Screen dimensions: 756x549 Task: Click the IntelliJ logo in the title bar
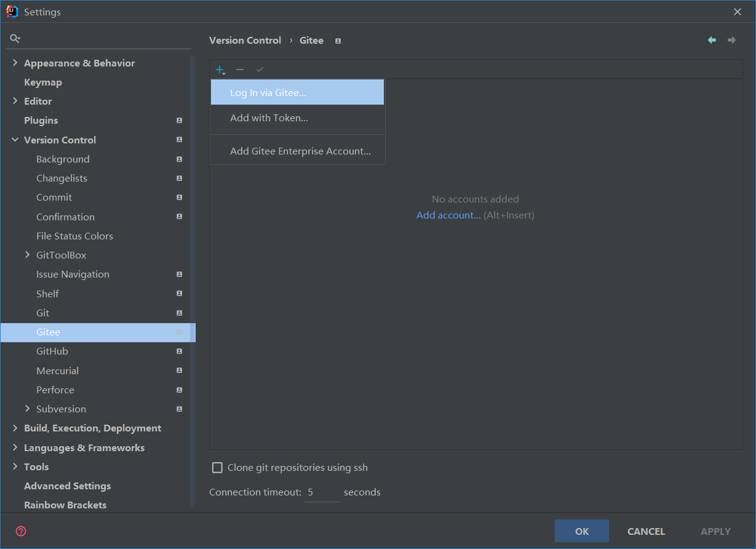[x=12, y=12]
